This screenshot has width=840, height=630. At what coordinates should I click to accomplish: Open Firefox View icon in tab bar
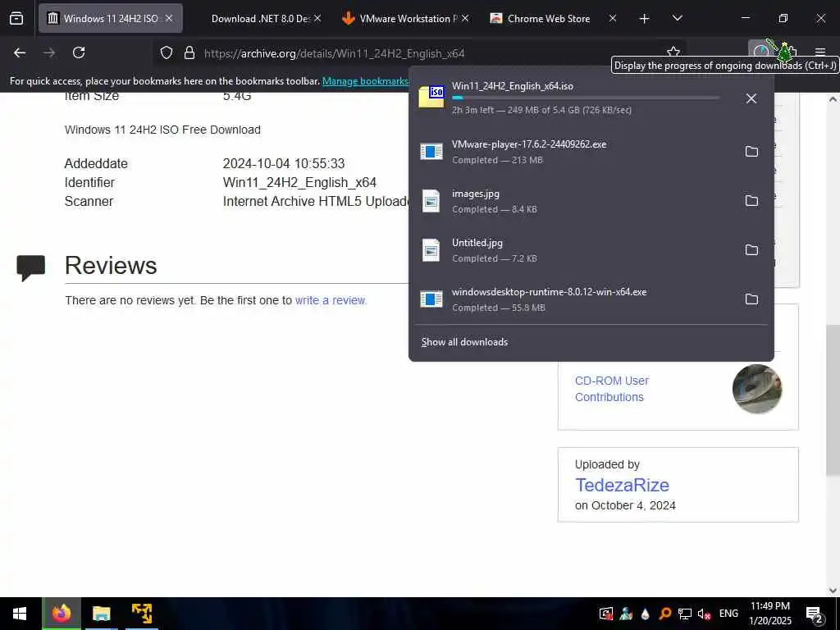tap(16, 19)
